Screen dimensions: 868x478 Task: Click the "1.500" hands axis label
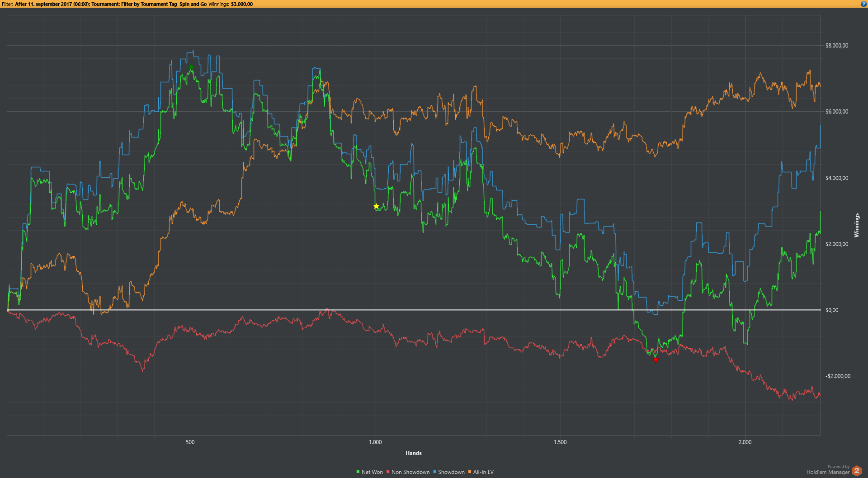click(x=560, y=442)
